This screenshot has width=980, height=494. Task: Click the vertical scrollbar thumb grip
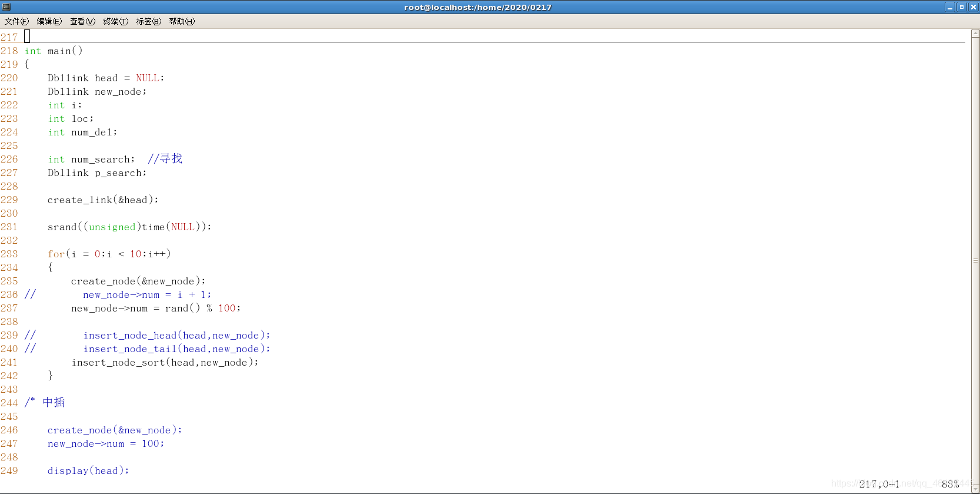[x=975, y=260]
